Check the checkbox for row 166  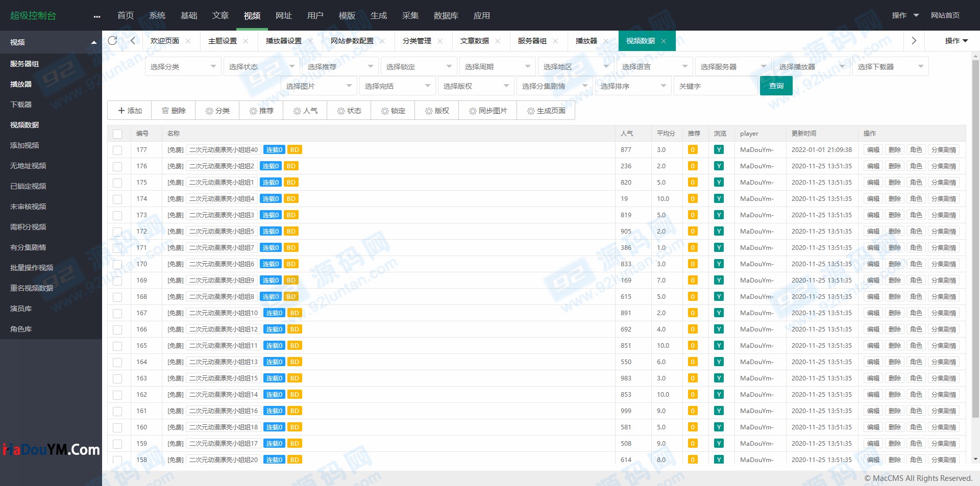117,329
